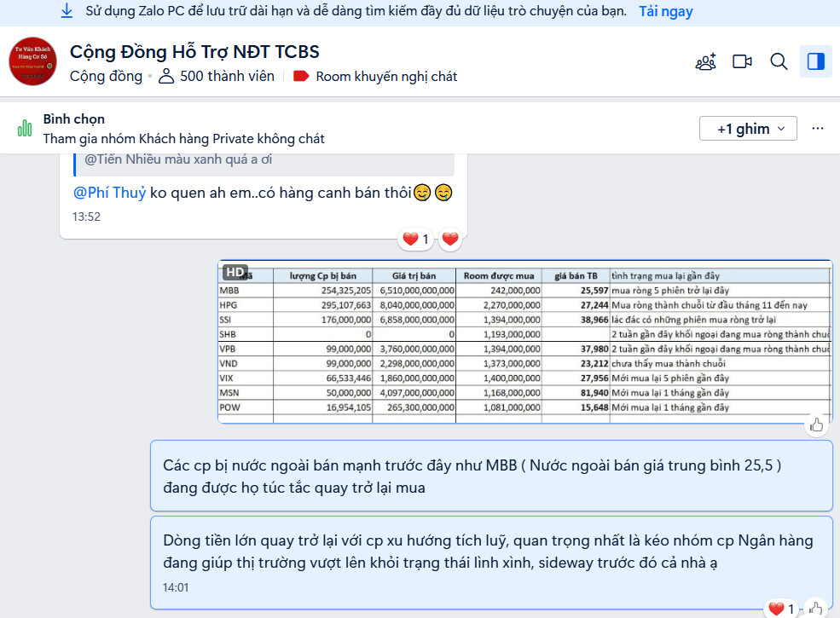Image resolution: width=840 pixels, height=618 pixels.
Task: Open the 'Tải ngay' download link
Action: [x=666, y=11]
